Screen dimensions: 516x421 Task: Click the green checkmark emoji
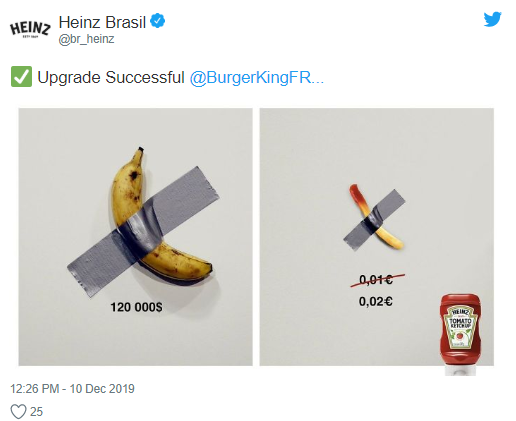click(x=21, y=77)
